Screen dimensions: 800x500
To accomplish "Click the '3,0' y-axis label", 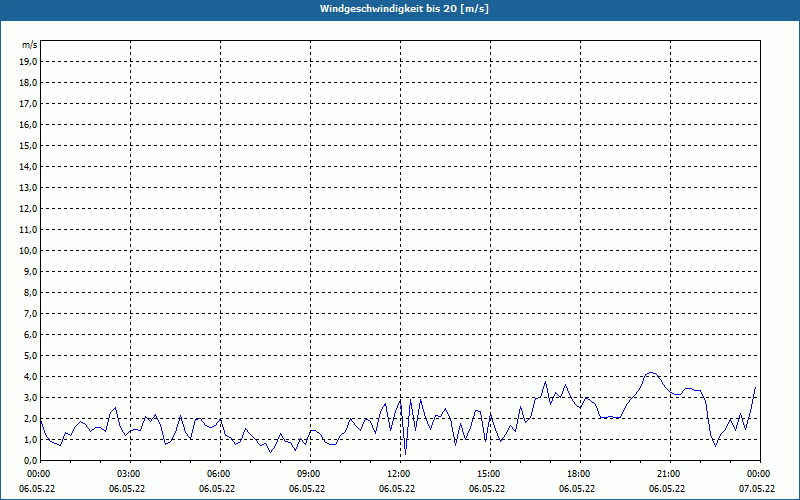I will (31, 397).
